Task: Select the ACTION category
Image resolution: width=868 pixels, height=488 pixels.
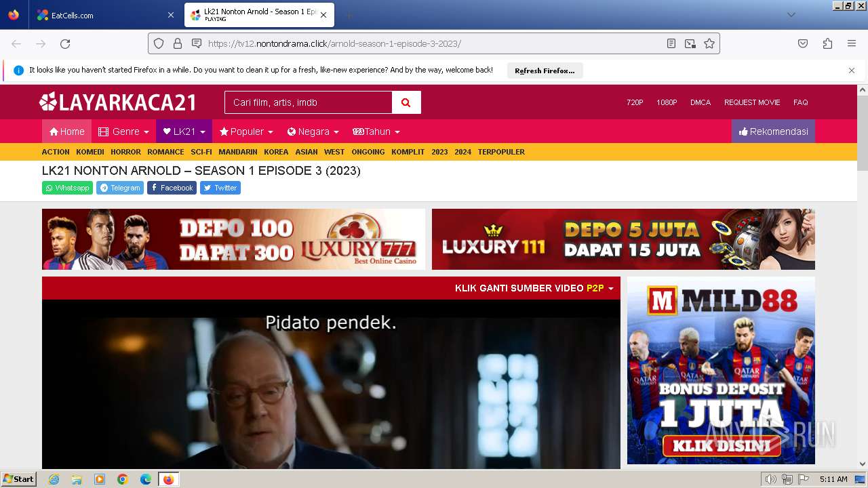Action: click(56, 152)
